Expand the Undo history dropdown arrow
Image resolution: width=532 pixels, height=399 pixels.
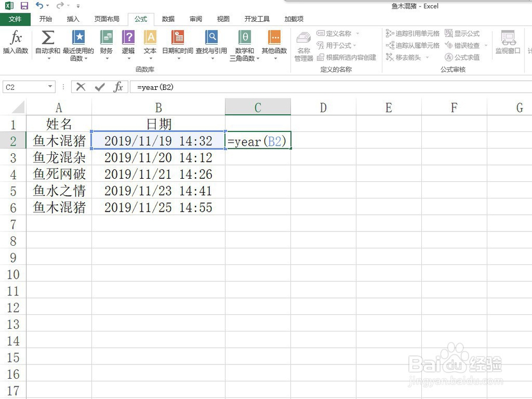[x=47, y=6]
